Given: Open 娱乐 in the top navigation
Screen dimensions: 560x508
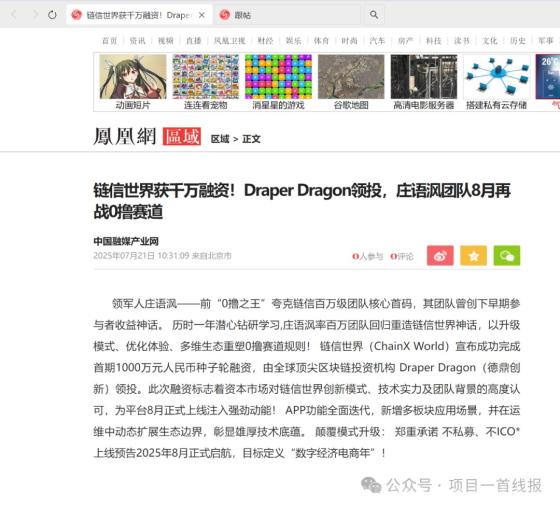Looking at the screenshot, I should (293, 41).
